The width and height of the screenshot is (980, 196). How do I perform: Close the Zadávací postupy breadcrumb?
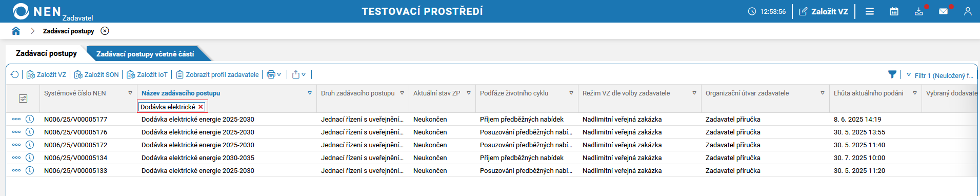(x=105, y=31)
